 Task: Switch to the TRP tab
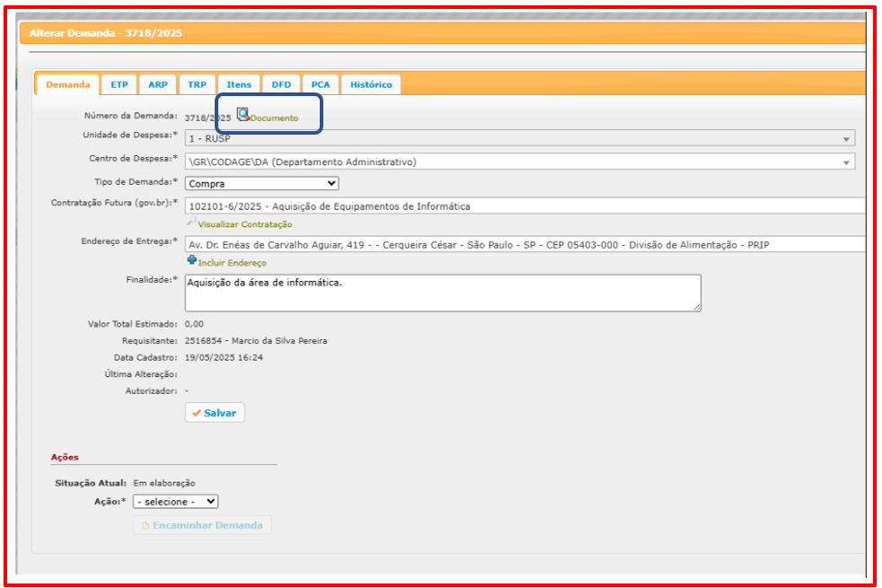coord(197,84)
